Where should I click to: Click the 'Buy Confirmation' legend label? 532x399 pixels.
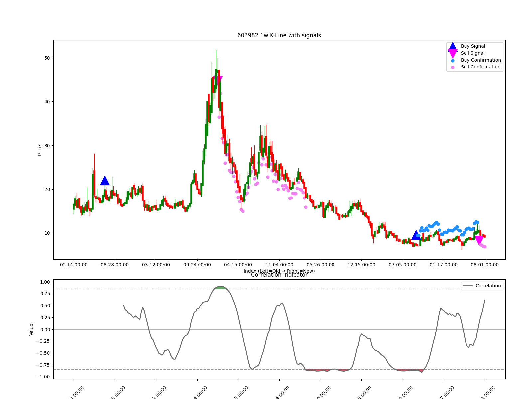pyautogui.click(x=481, y=60)
